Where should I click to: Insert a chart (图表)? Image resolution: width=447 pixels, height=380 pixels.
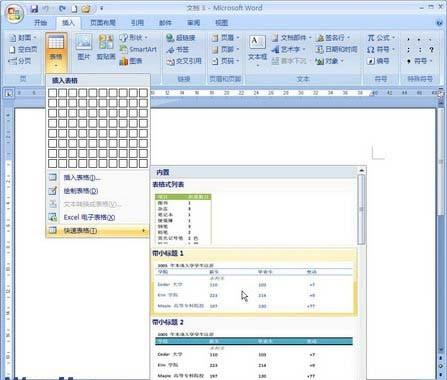click(131, 61)
